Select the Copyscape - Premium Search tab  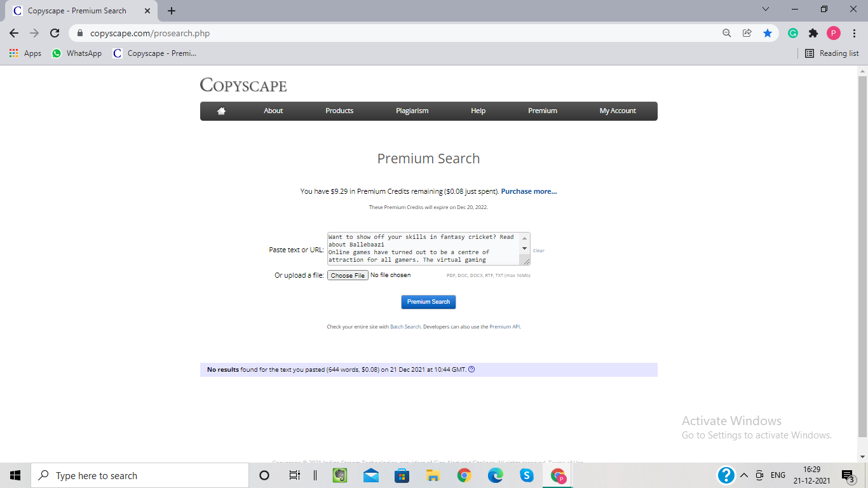point(80,11)
